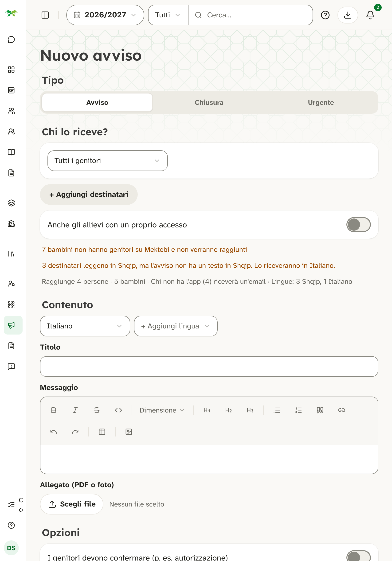Select the Avviso type tab
Viewport: 392px width, 561px height.
[97, 102]
